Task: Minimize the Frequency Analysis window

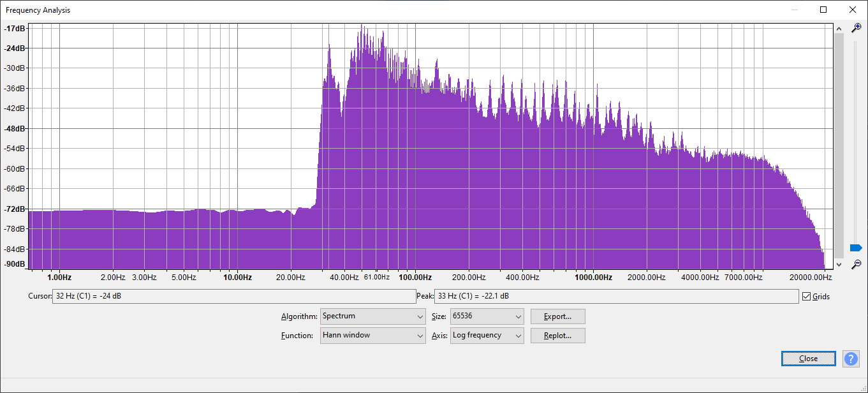Action: coord(794,10)
